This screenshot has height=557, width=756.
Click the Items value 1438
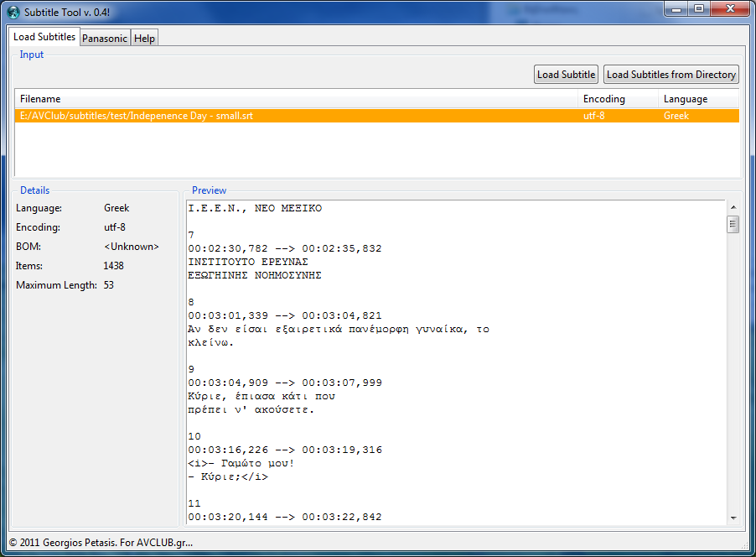113,266
